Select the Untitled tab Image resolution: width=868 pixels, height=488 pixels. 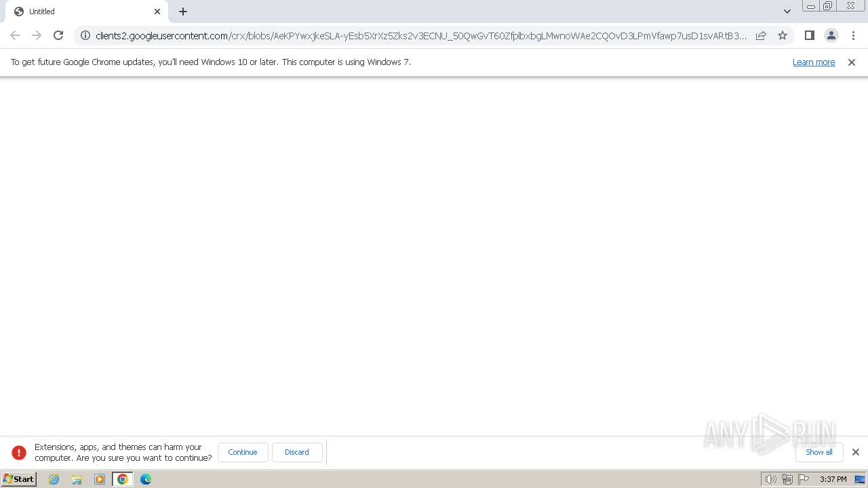[87, 12]
